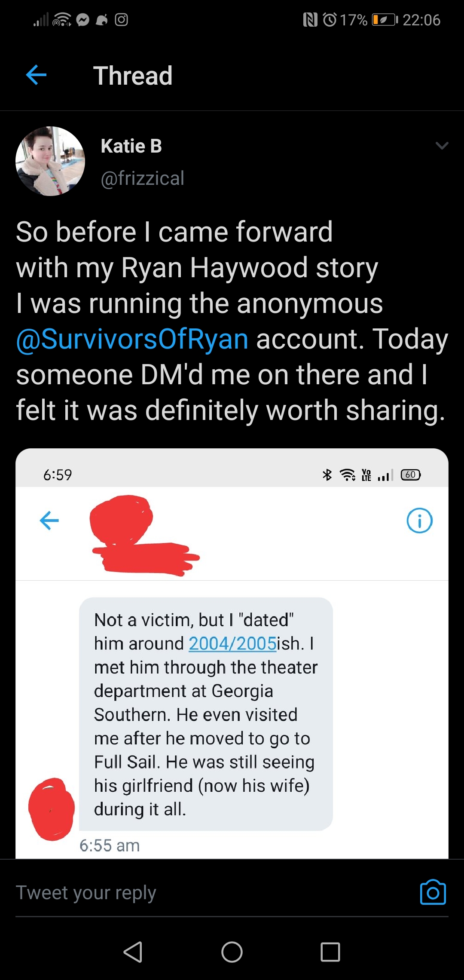Focus the Tweet your reply field

[211, 892]
